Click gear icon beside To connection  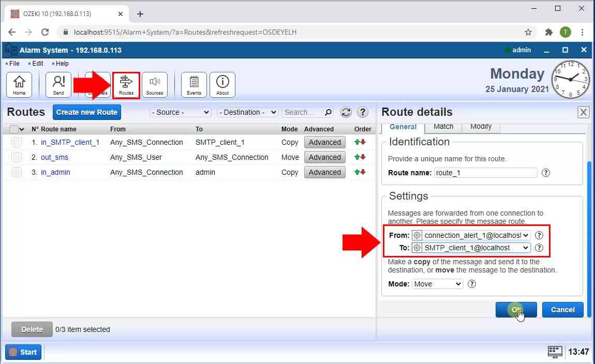tap(417, 248)
